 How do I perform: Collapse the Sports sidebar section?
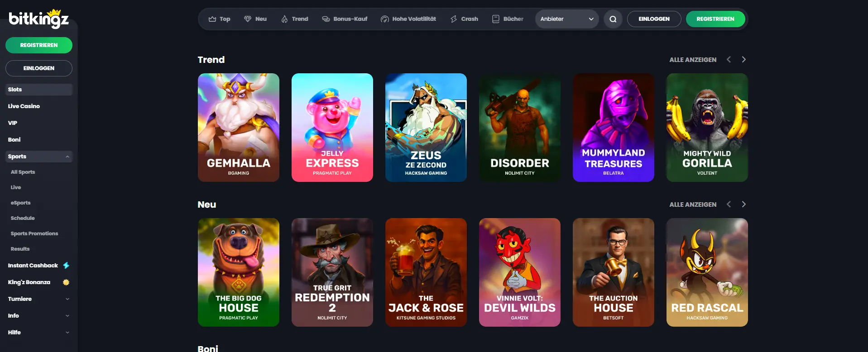(x=67, y=157)
